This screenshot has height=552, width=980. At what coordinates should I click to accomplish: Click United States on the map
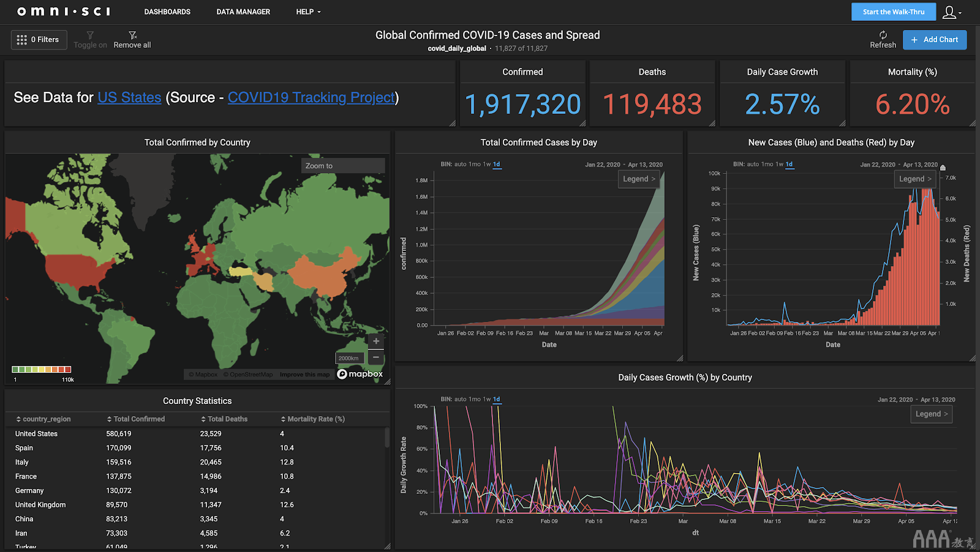[x=77, y=269]
